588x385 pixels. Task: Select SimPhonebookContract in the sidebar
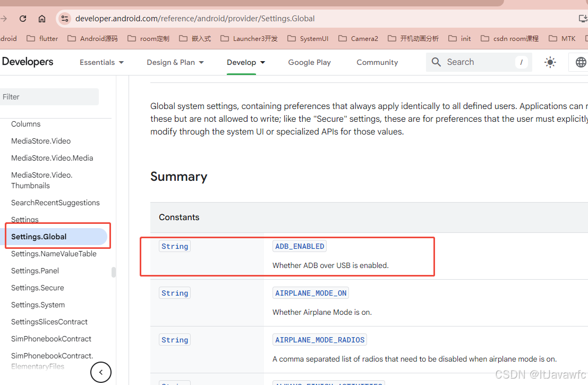tap(51, 339)
